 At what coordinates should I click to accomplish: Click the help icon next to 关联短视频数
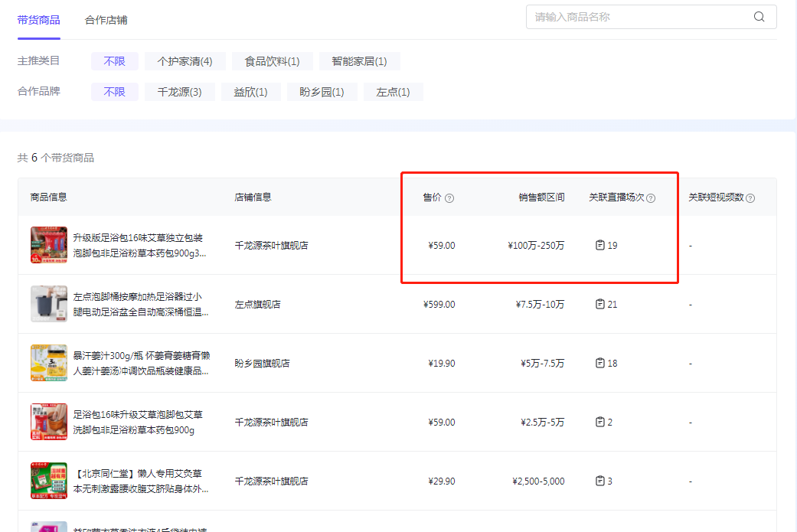pos(750,197)
